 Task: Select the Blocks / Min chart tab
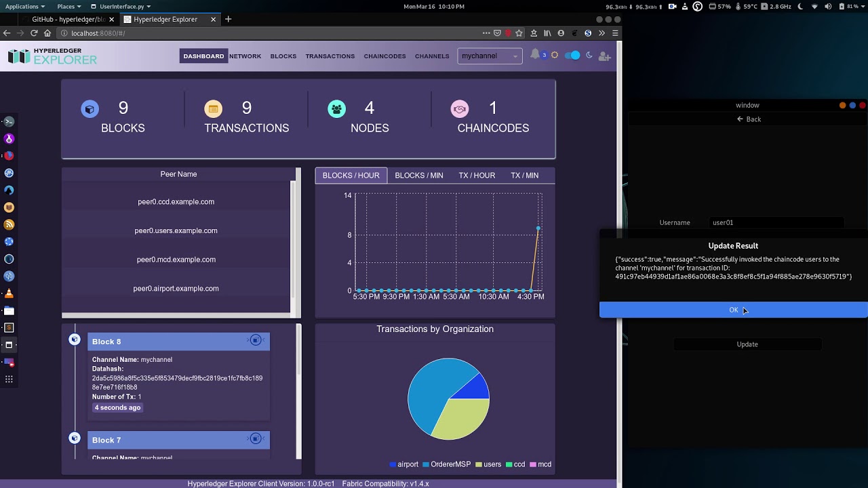[419, 176]
